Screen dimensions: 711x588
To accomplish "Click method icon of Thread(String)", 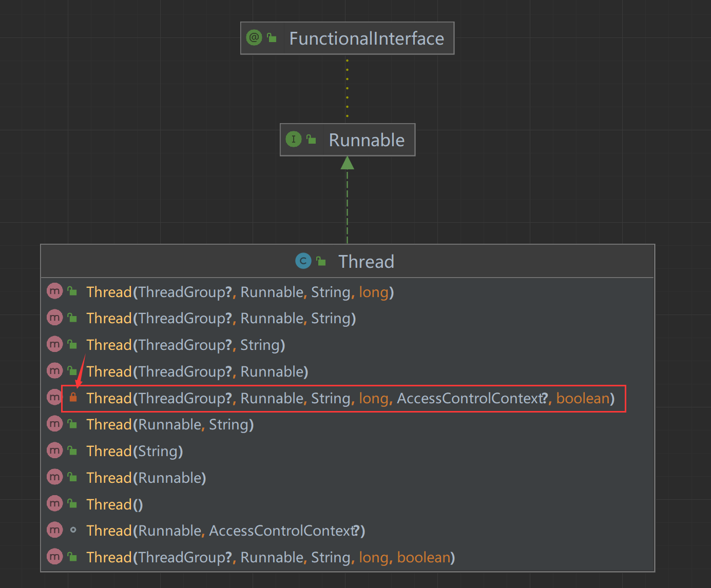I will [x=54, y=450].
